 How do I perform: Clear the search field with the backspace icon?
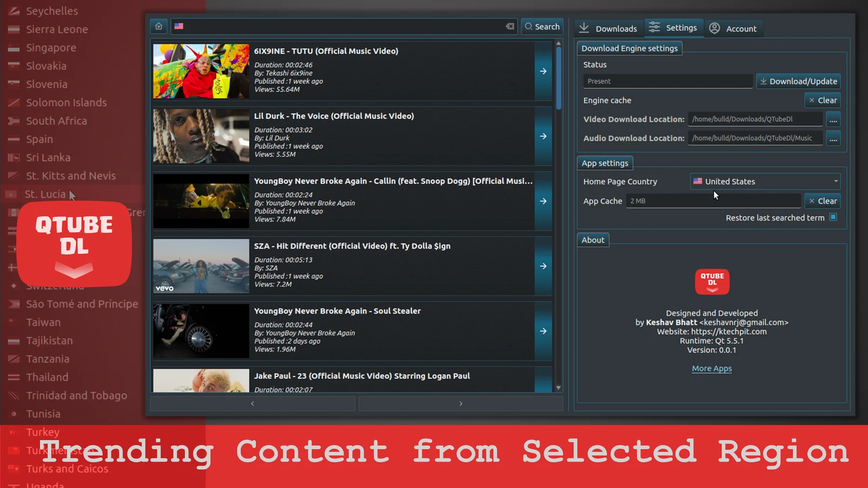(510, 26)
